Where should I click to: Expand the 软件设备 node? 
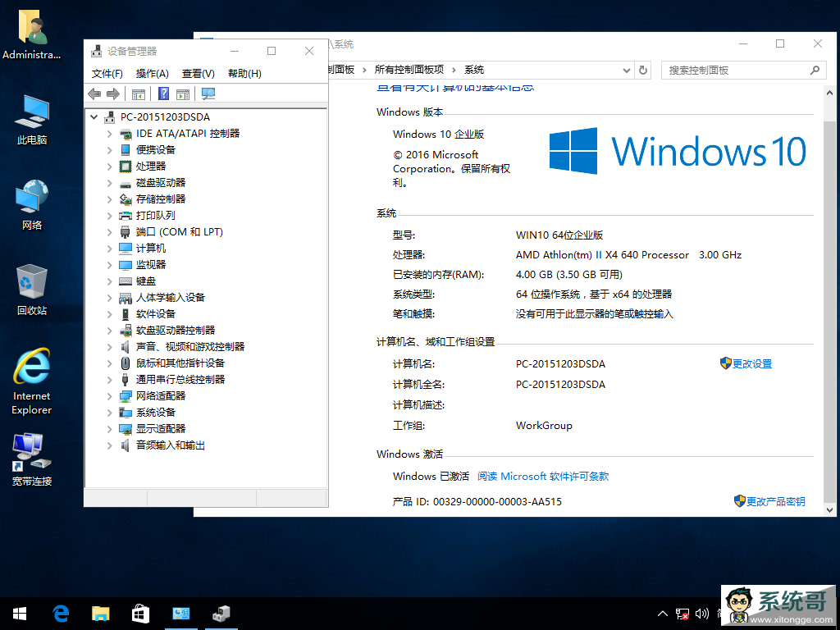(x=109, y=314)
